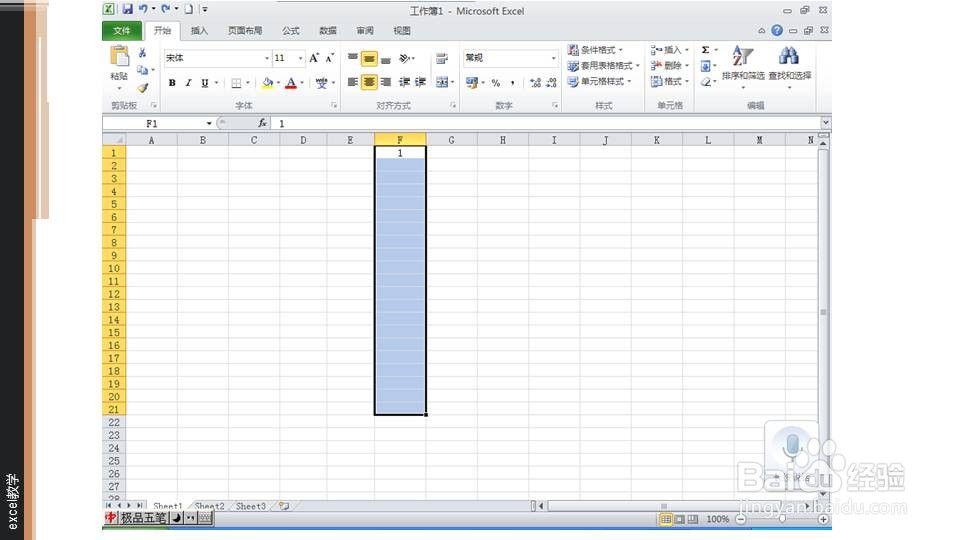
Task: Select the Format Painter brush
Action: click(142, 88)
